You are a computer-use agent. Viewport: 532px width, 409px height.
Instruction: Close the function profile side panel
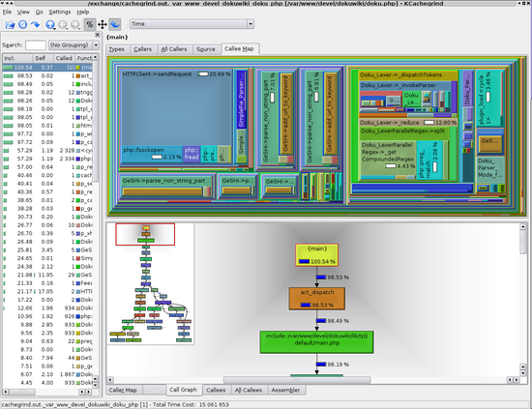point(98,35)
